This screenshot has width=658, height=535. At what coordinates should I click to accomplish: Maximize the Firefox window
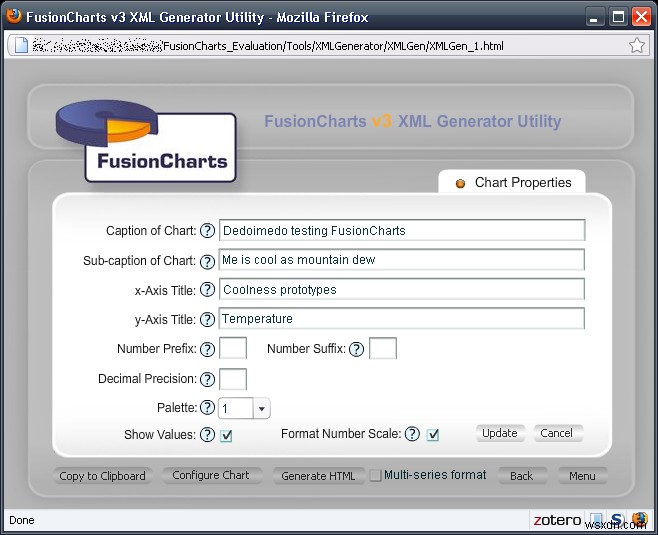click(x=619, y=17)
